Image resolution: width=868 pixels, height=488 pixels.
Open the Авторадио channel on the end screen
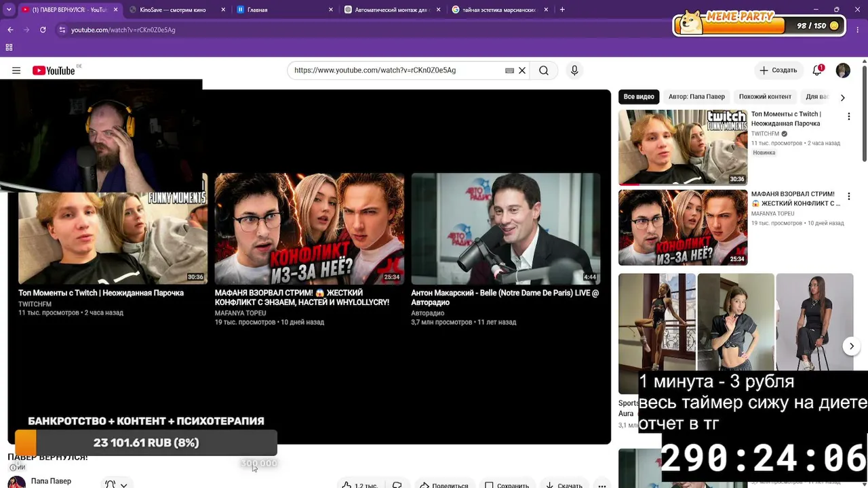coord(428,313)
